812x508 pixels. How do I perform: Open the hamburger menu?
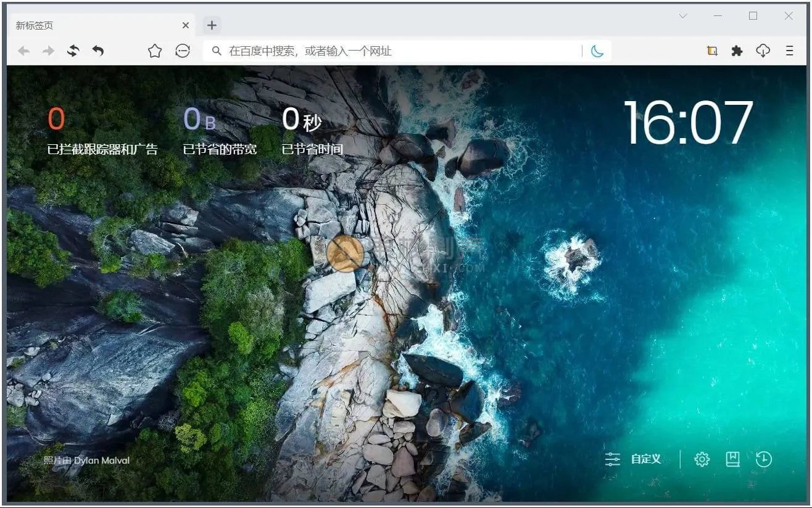pos(789,51)
